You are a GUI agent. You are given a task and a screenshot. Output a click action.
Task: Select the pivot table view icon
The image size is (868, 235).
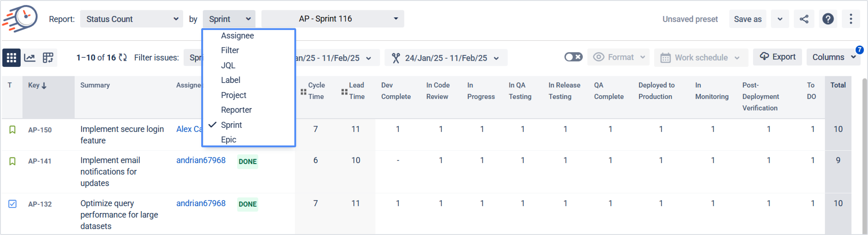click(x=48, y=58)
